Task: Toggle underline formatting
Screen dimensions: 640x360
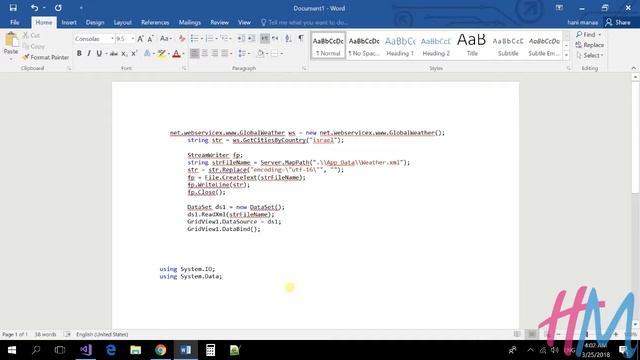Action: pos(99,53)
